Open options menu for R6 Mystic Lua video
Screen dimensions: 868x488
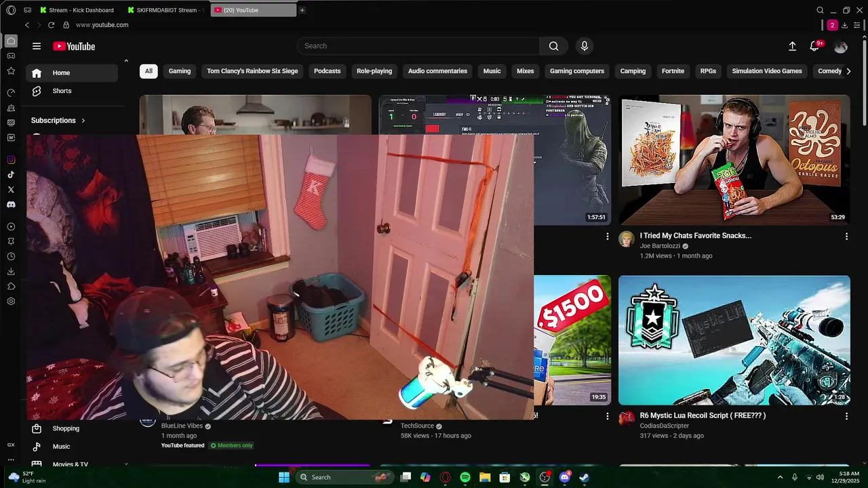coord(846,416)
